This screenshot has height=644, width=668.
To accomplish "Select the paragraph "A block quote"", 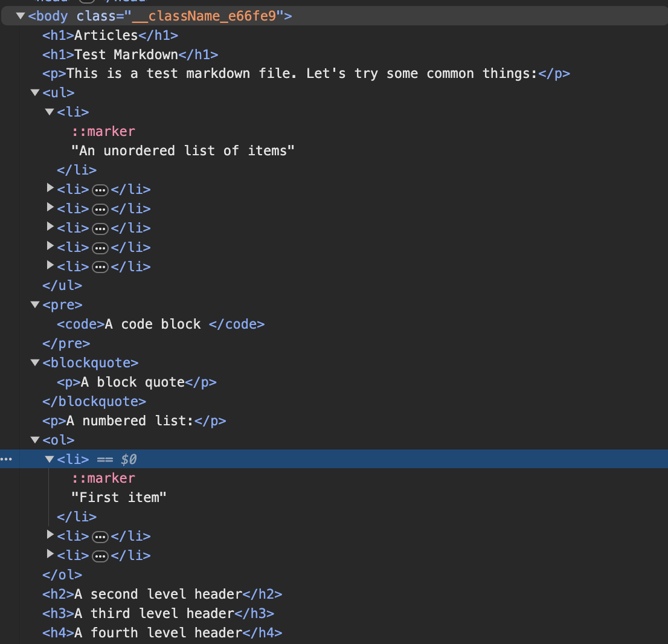I will (136, 382).
